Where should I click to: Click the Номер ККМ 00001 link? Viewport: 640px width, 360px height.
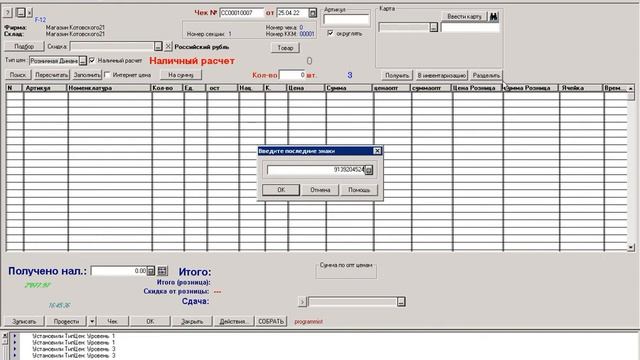(307, 34)
